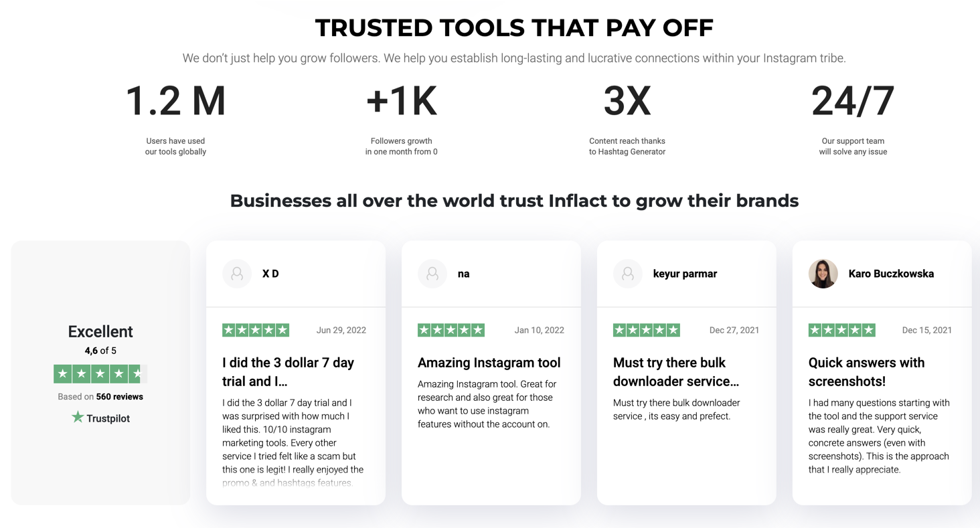Click the Excellent rating heading
Viewport: 980px width, 528px height.
(100, 331)
